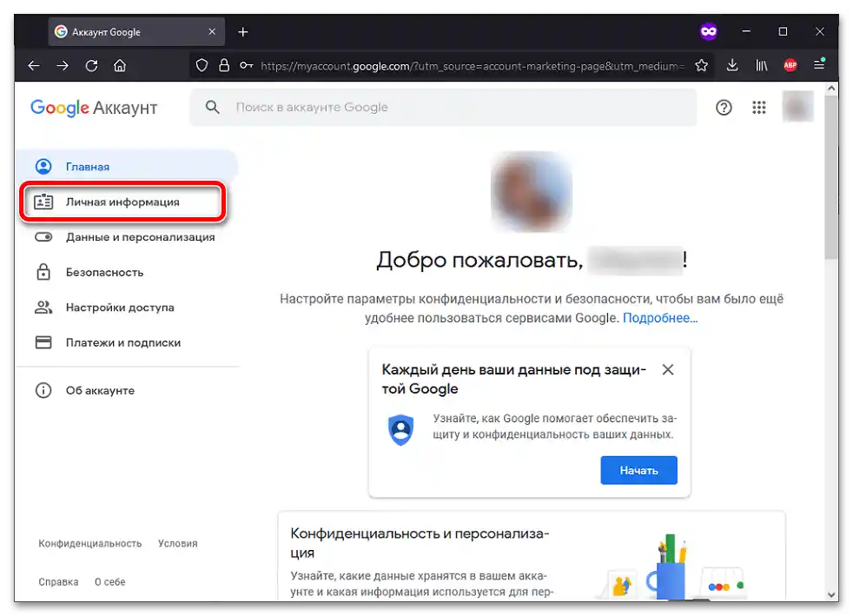The height and width of the screenshot is (616, 853).
Task: Maximize the browser window
Action: (783, 31)
